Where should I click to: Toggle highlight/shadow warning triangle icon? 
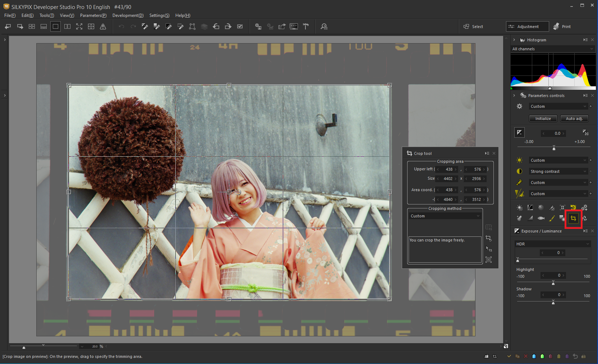pyautogui.click(x=103, y=27)
